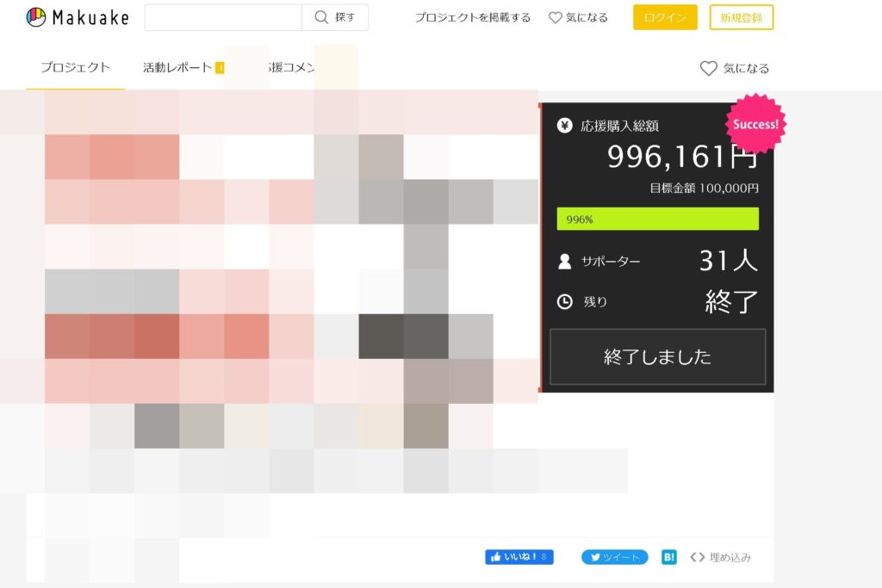Click the Facebook いいね! button
Screen dimensions: 882x588
pos(519,557)
